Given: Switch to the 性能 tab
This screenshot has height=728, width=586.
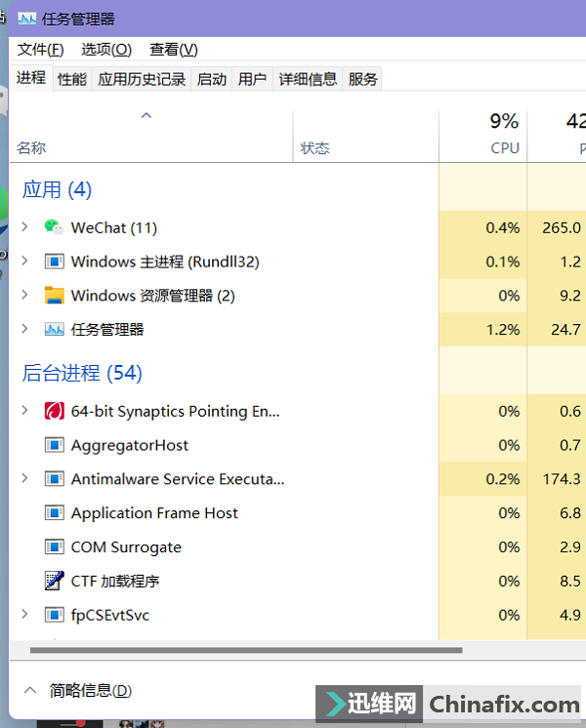Looking at the screenshot, I should 71,79.
